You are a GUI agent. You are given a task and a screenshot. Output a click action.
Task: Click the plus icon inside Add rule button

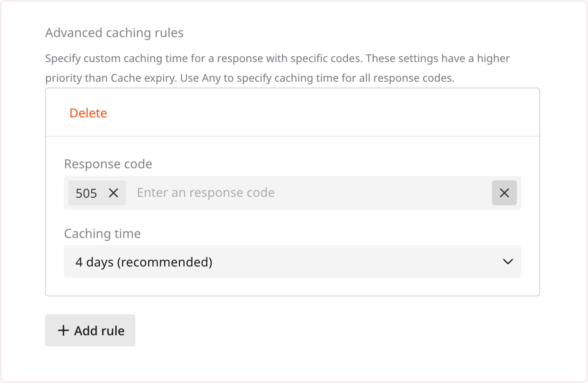(64, 330)
